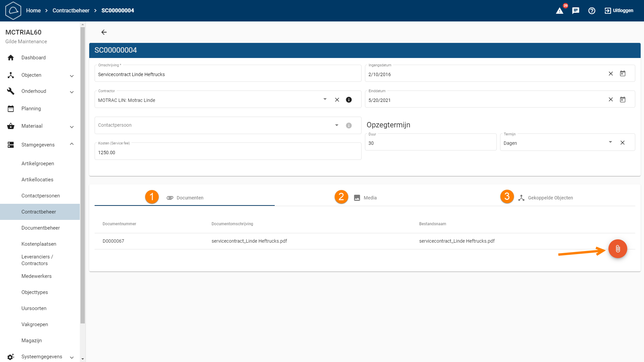Screen dimensions: 644x362
Task: Open calendar picker for Einddatum
Action: pos(623,100)
